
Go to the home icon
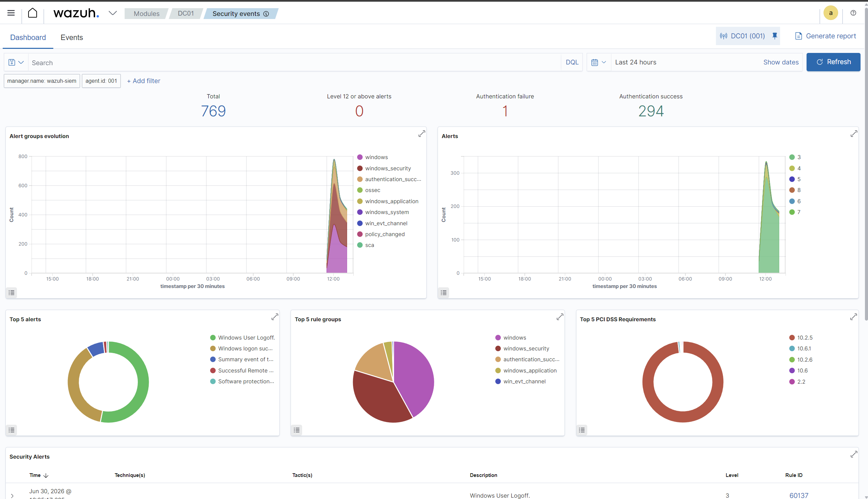pyautogui.click(x=33, y=13)
